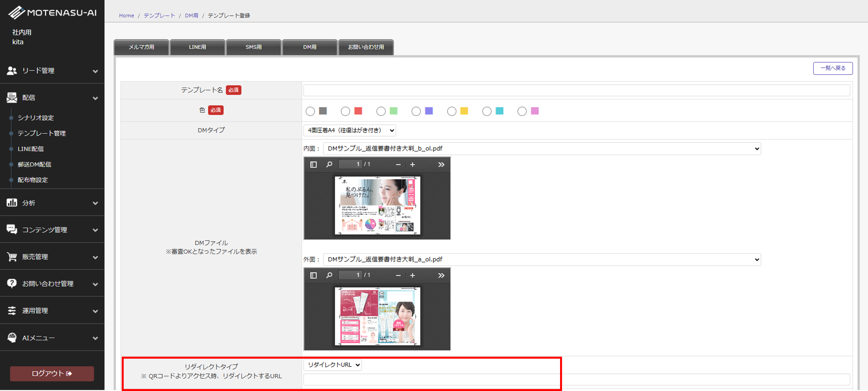Click the 一覧へ戻る button

tap(833, 68)
